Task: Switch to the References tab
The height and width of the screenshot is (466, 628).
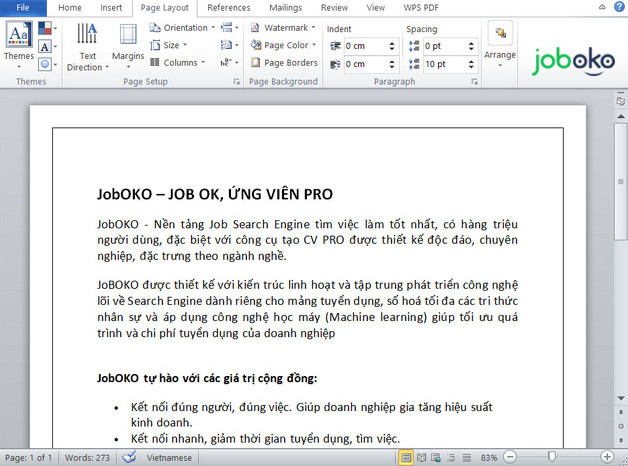Action: (x=229, y=8)
